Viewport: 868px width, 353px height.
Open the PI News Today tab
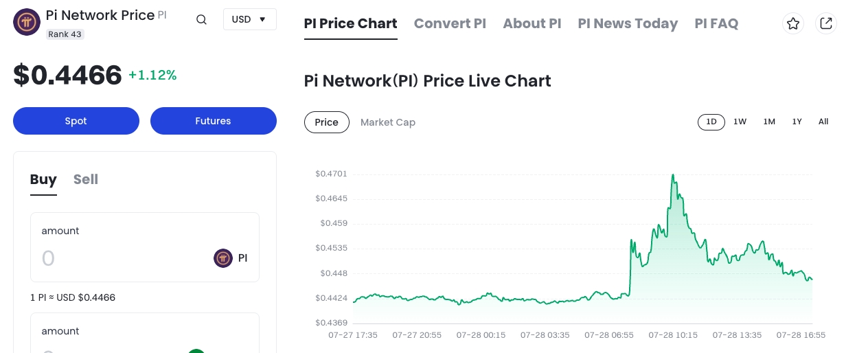(628, 23)
